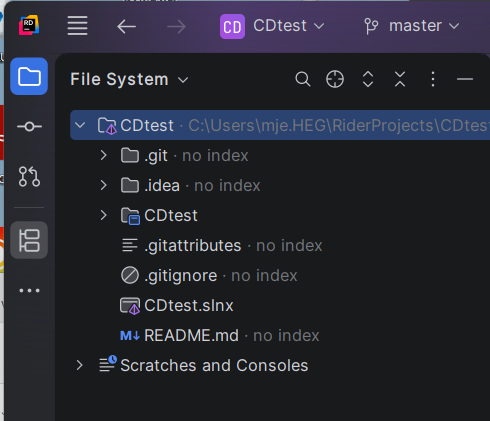490x421 pixels.
Task: Select the .gitattributes file
Action: pyautogui.click(x=193, y=246)
